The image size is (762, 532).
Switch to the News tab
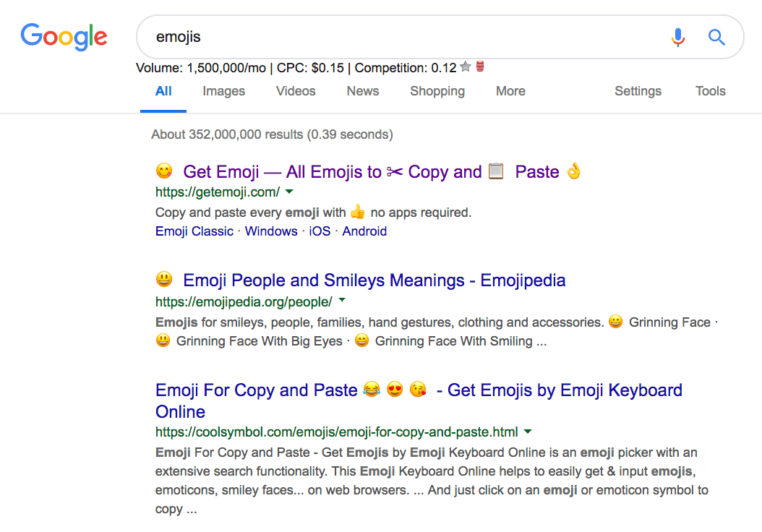click(x=362, y=91)
